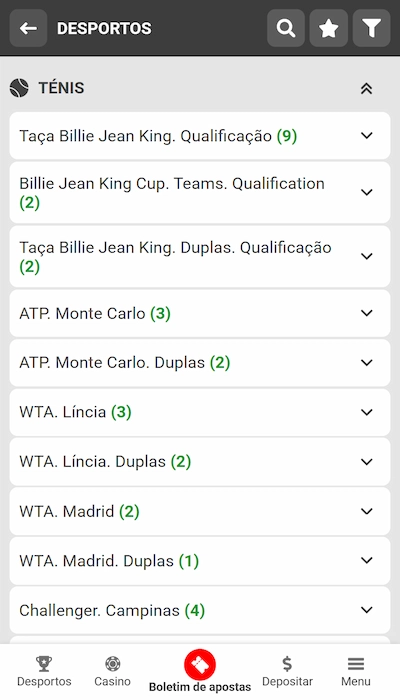This screenshot has width=400, height=700.
Task: Expand WTA. Madrid. Duplas chevron
Action: click(x=367, y=561)
